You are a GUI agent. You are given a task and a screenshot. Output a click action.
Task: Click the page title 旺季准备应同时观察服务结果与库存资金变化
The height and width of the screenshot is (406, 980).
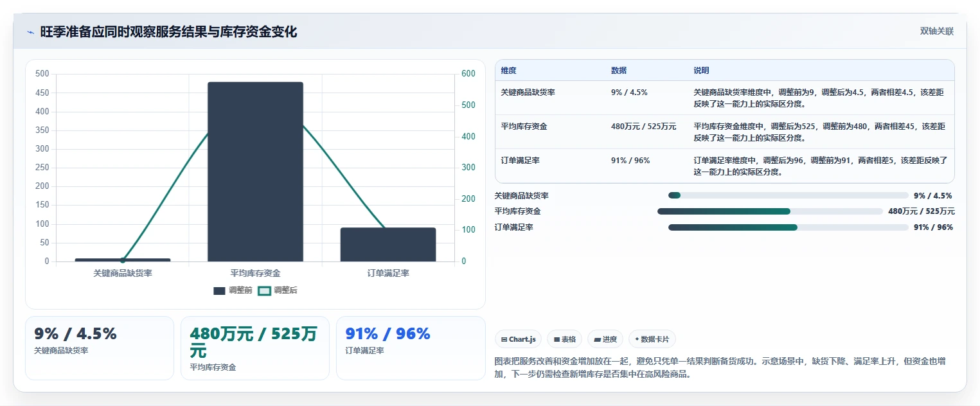(168, 32)
